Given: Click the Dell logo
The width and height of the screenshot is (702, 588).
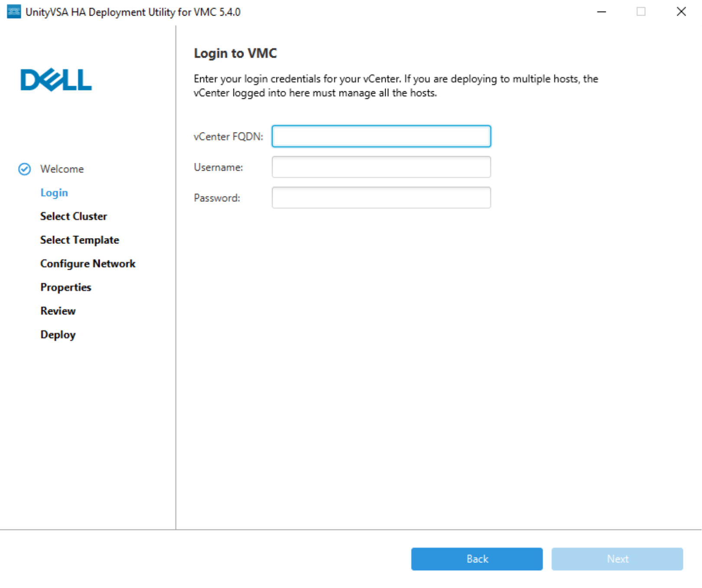Looking at the screenshot, I should click(x=56, y=80).
